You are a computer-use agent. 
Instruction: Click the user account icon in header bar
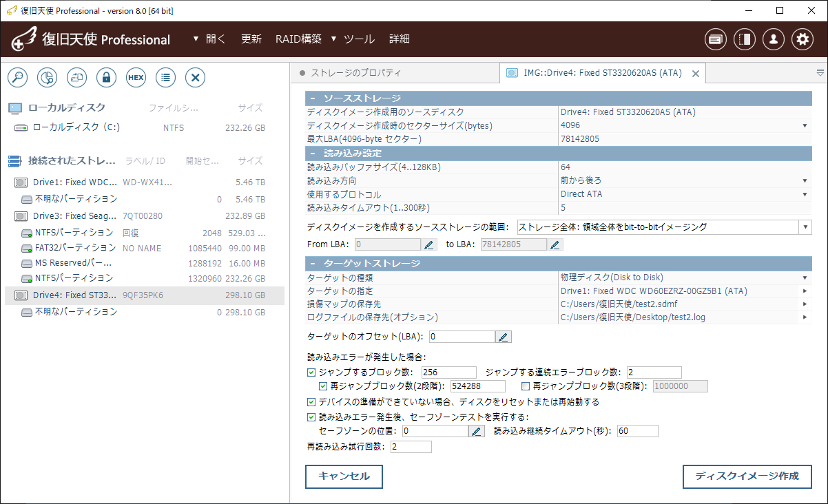pyautogui.click(x=774, y=39)
